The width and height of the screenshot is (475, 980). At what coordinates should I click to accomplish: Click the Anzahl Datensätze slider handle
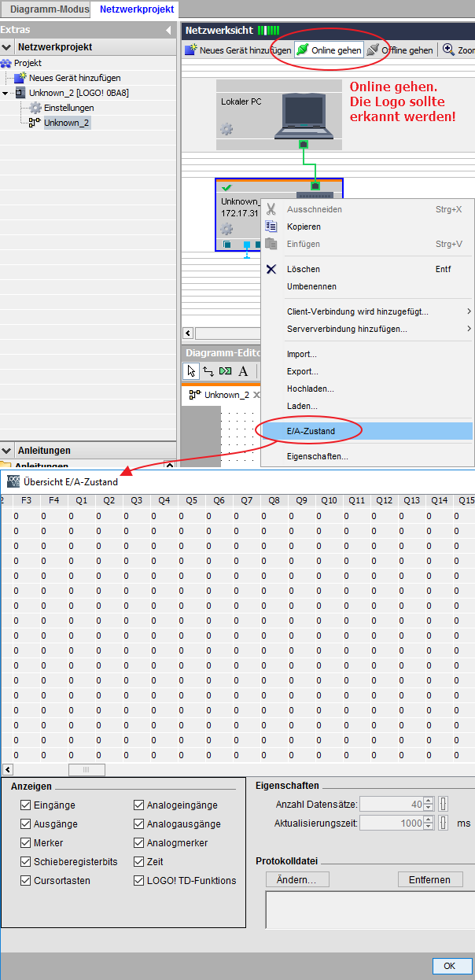(x=444, y=805)
